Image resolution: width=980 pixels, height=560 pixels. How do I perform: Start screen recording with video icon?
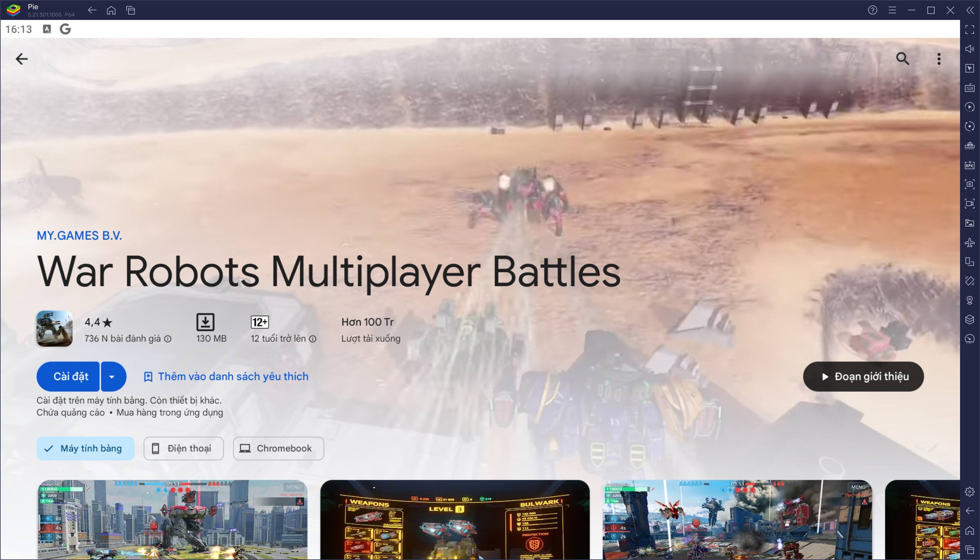[970, 204]
